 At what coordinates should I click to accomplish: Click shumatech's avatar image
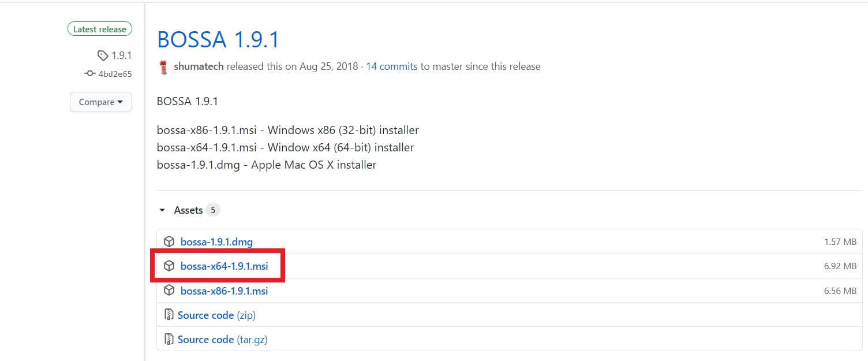(x=164, y=67)
